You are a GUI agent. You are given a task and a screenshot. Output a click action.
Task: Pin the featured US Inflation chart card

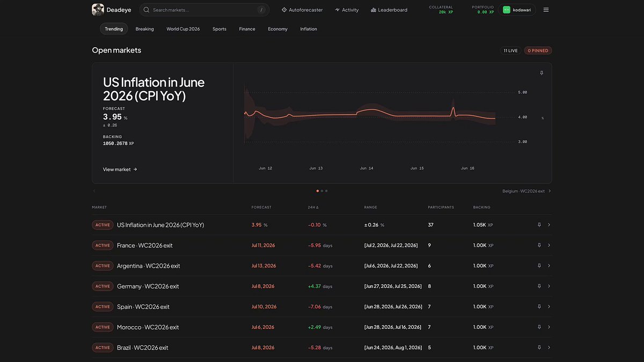(x=541, y=73)
